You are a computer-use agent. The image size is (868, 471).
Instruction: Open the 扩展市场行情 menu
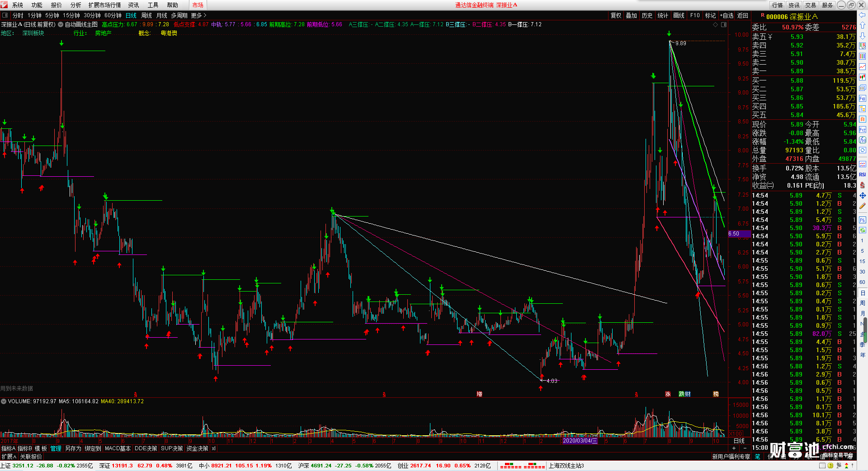click(105, 5)
